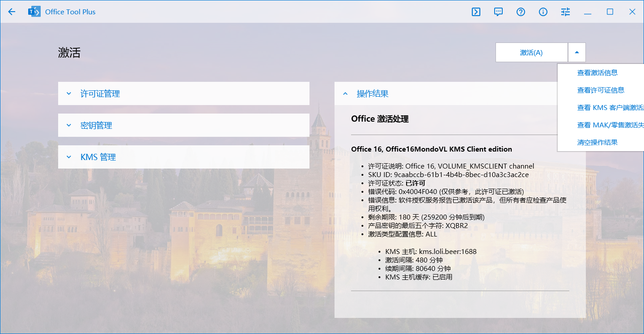The width and height of the screenshot is (644, 334).
Task: Collapse the 操作结果 section chevron
Action: click(x=345, y=93)
